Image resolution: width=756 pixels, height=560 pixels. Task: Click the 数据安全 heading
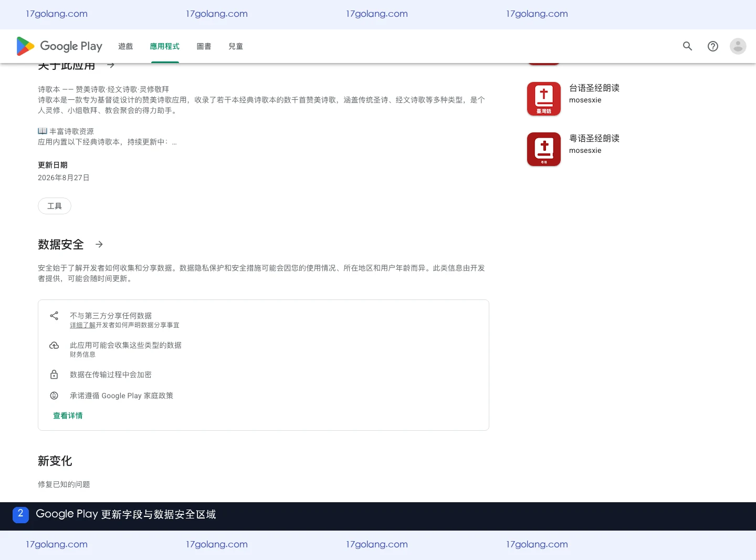(61, 244)
